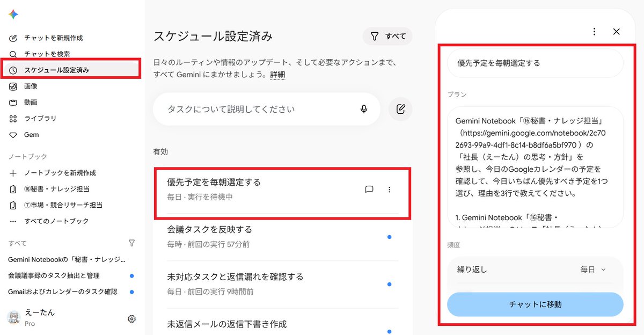
Task: Select task 未対応タスクと返信漏れを確認する
Action: (283, 284)
